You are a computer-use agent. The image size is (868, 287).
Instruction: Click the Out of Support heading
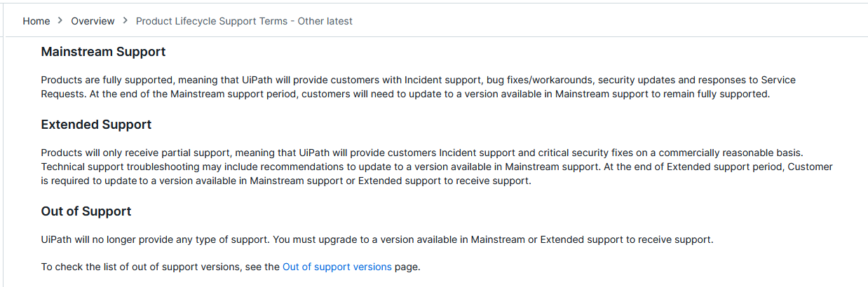tap(86, 211)
